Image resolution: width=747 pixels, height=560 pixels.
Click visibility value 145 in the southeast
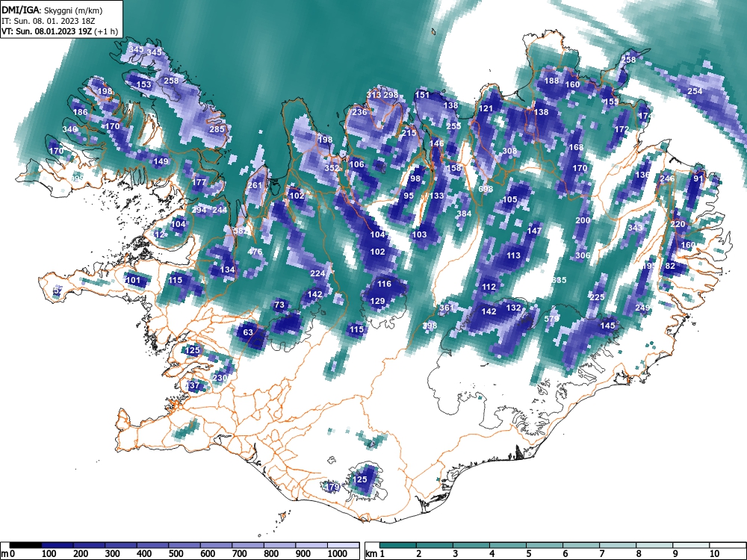tap(607, 326)
